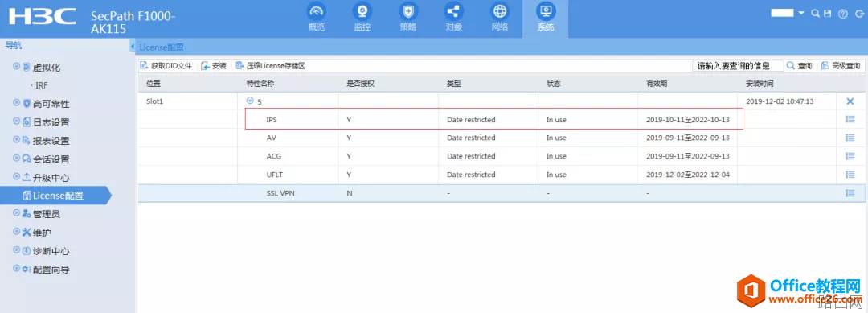Click ACG feature name cell

[x=273, y=156]
